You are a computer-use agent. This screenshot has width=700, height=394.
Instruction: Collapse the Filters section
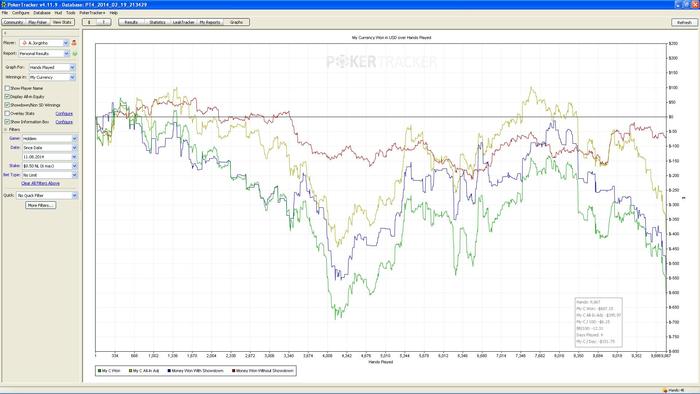tap(5, 129)
